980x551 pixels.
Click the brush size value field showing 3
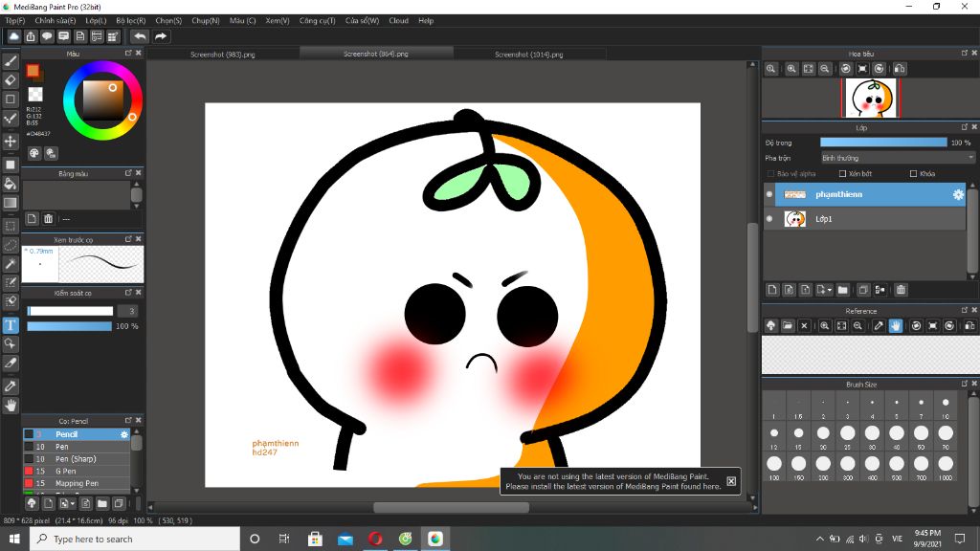pos(129,311)
